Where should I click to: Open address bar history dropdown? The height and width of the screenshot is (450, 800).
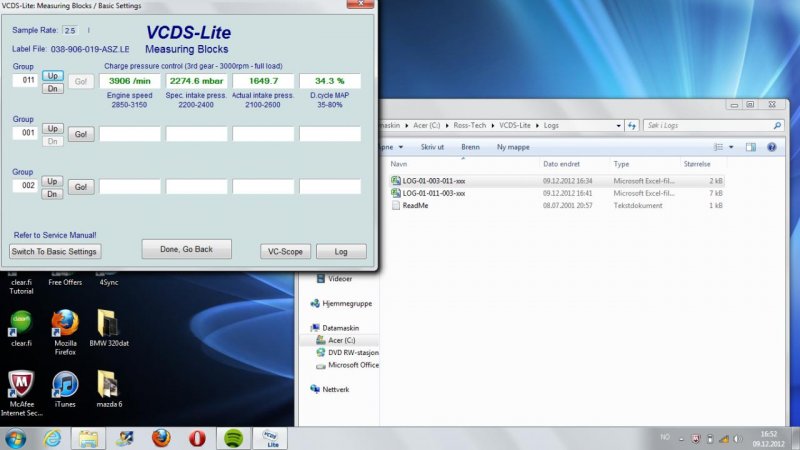618,126
